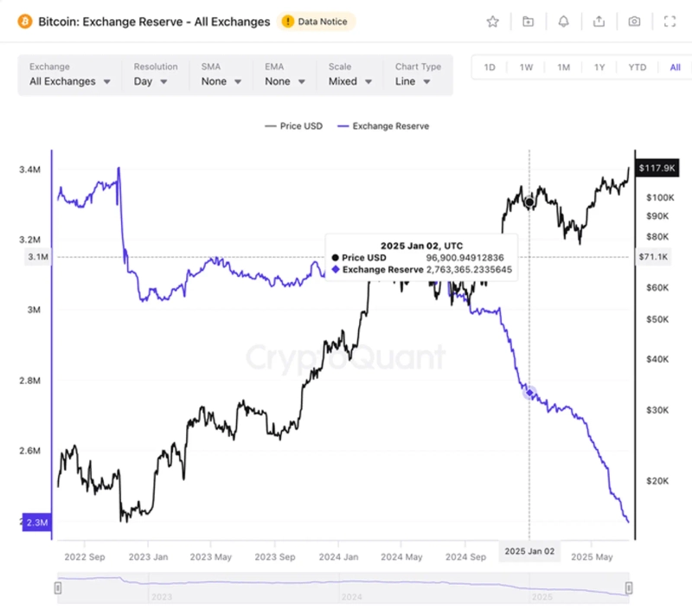Toggle Price USD series in legend
This screenshot has height=616, width=692.
coord(293,126)
